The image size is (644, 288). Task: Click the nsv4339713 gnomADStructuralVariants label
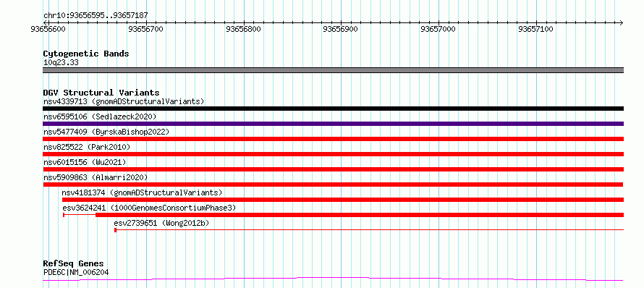pyautogui.click(x=124, y=101)
